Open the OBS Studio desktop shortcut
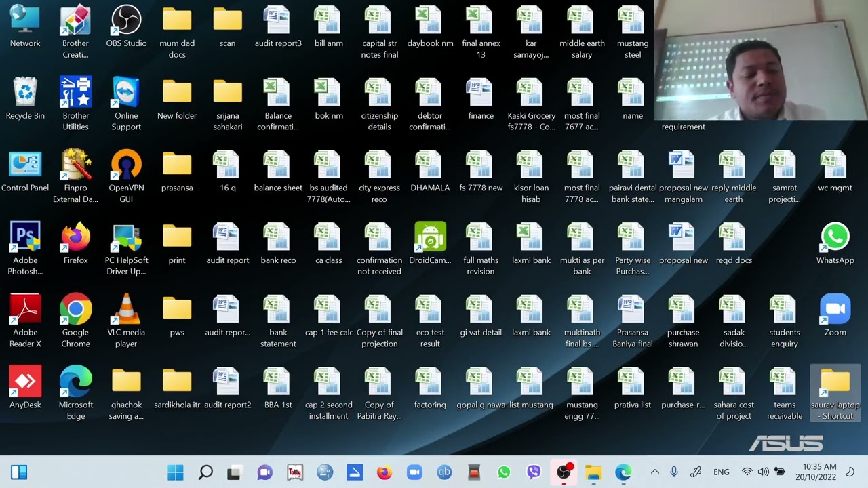The width and height of the screenshot is (868, 488). (x=126, y=27)
